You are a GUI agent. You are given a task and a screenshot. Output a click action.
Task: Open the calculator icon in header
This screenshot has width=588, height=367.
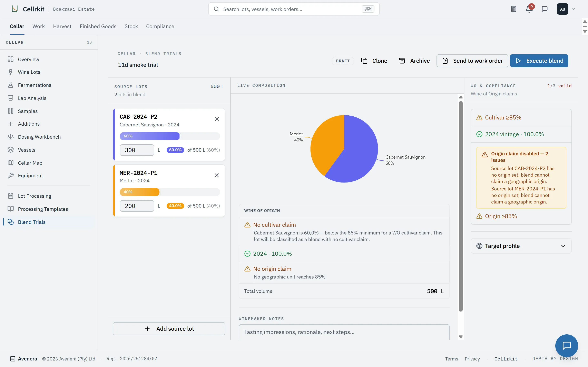pos(513,9)
